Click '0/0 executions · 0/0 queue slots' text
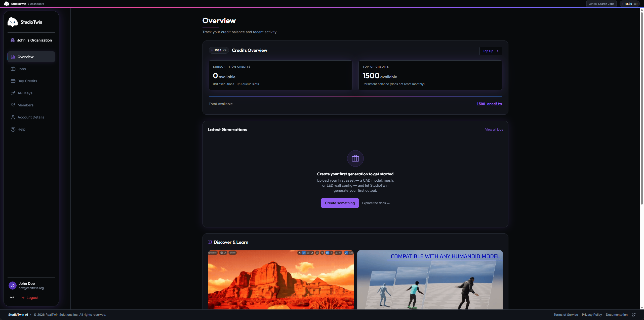The image size is (644, 320). click(x=236, y=84)
